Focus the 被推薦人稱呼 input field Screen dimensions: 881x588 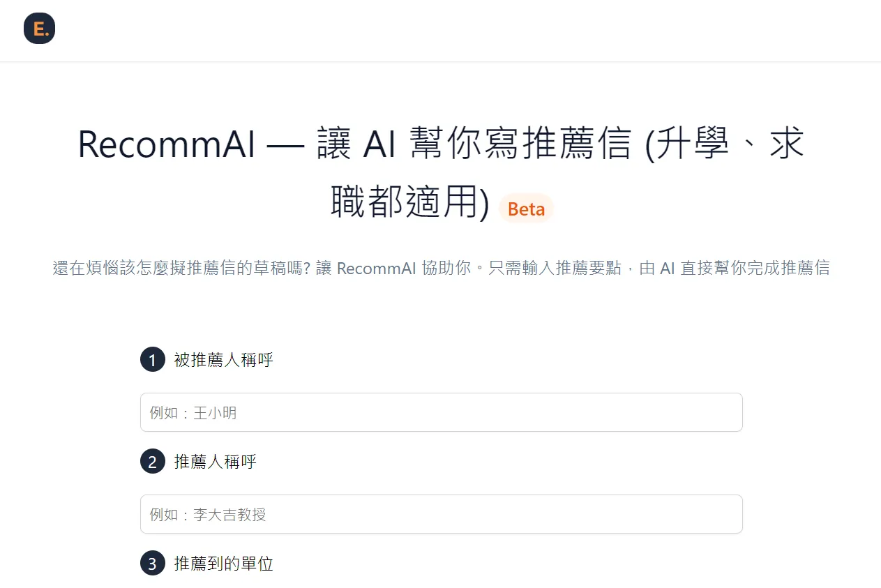pos(441,412)
